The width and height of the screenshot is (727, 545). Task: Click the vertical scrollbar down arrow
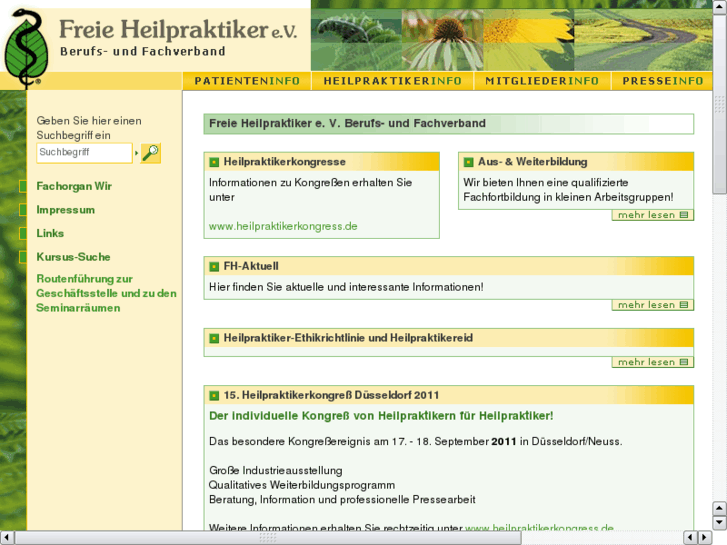(x=719, y=522)
